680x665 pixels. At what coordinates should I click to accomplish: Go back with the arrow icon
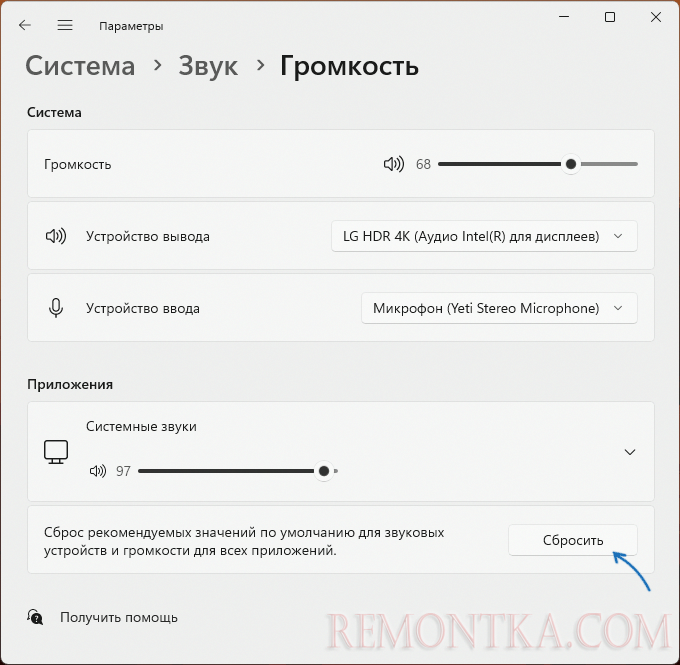[25, 26]
